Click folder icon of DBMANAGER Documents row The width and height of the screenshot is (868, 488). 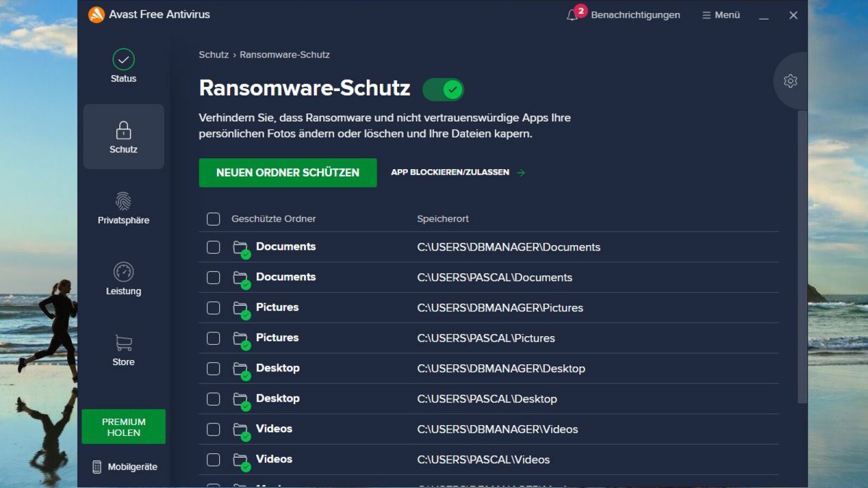241,249
